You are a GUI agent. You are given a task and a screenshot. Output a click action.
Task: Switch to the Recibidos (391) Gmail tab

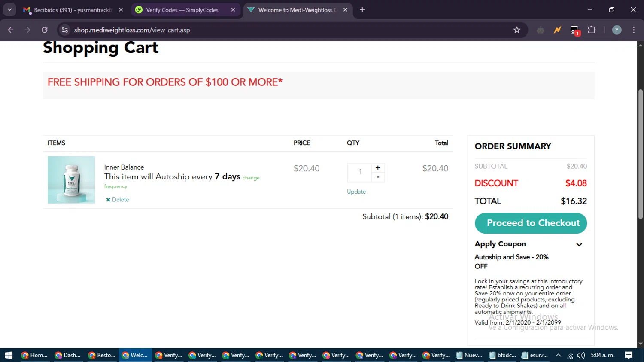(73, 9)
